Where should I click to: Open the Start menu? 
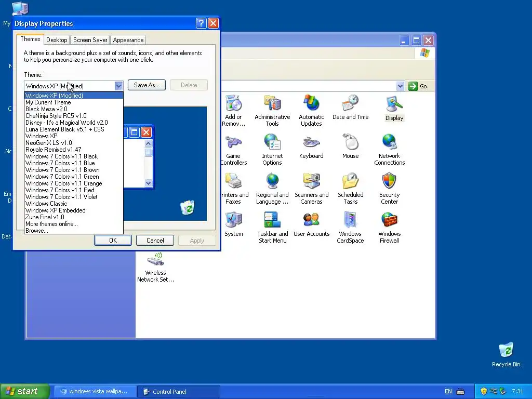coord(24,391)
